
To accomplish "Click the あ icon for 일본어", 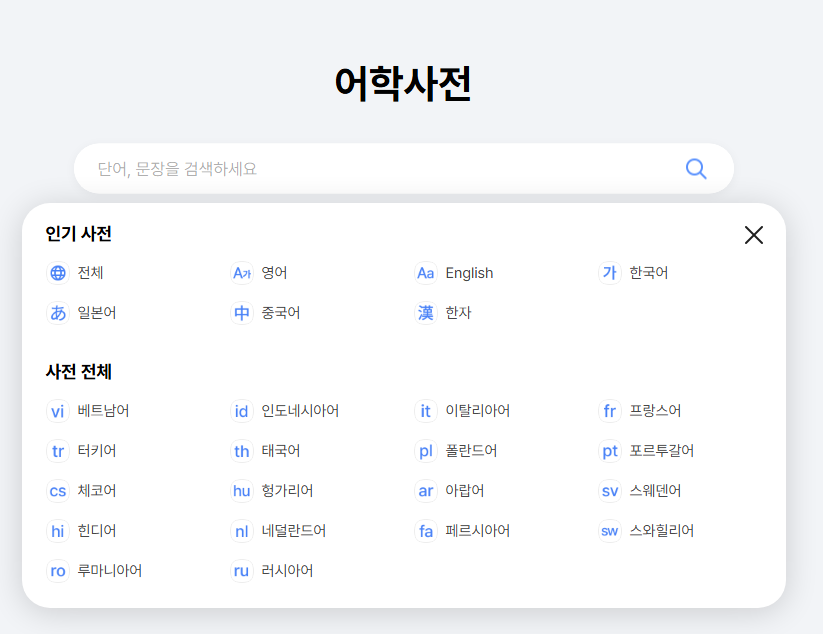I will pos(58,313).
